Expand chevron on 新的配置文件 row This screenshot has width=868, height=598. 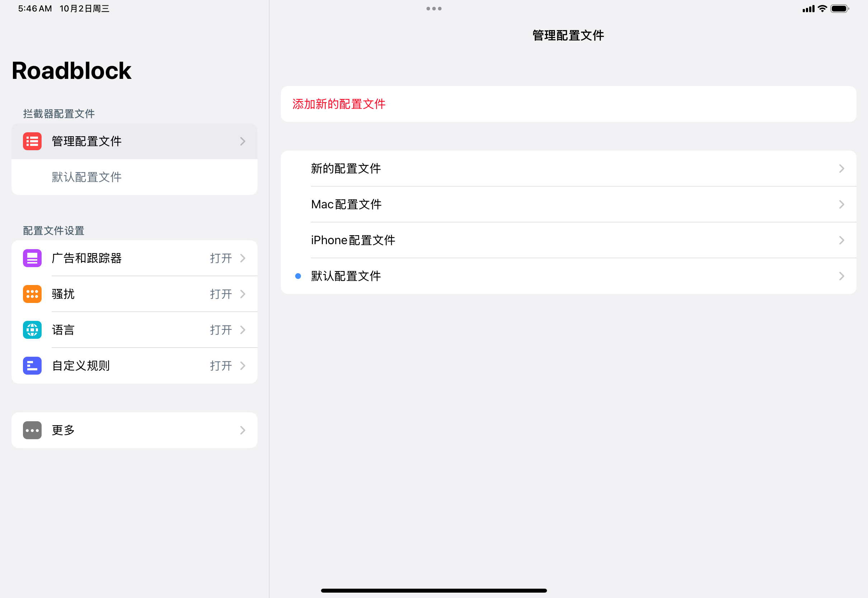point(841,169)
